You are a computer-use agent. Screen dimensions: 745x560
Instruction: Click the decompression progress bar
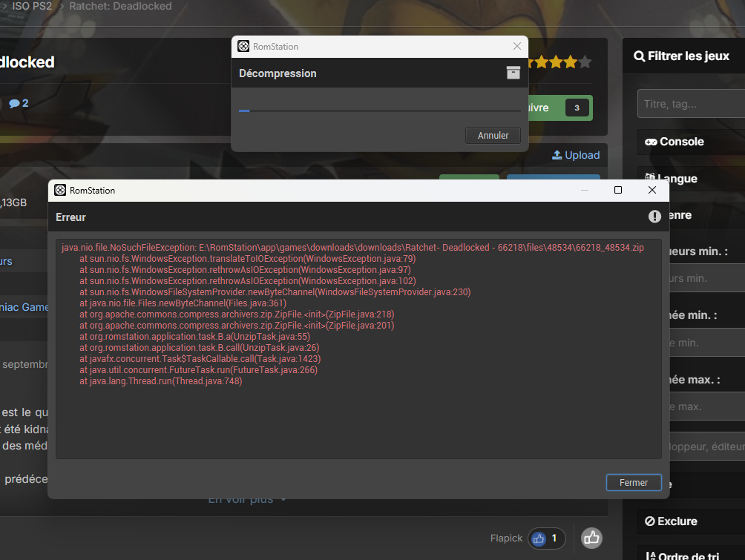(x=379, y=111)
